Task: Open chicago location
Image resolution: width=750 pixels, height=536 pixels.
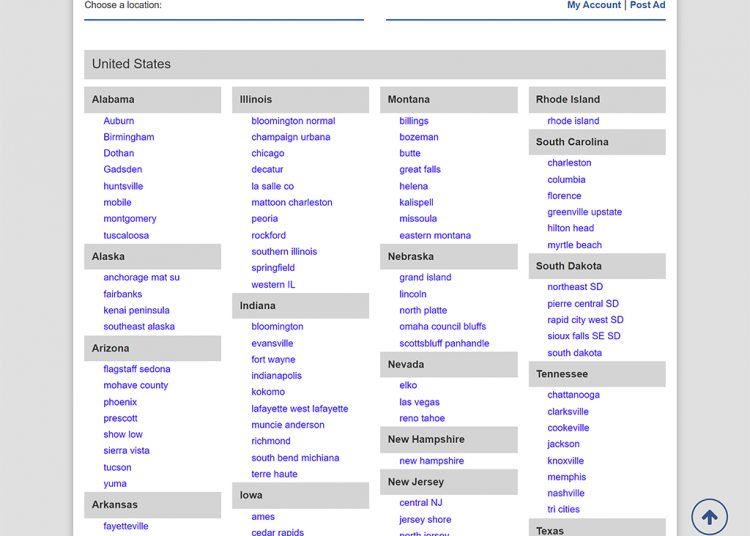Action: point(268,154)
